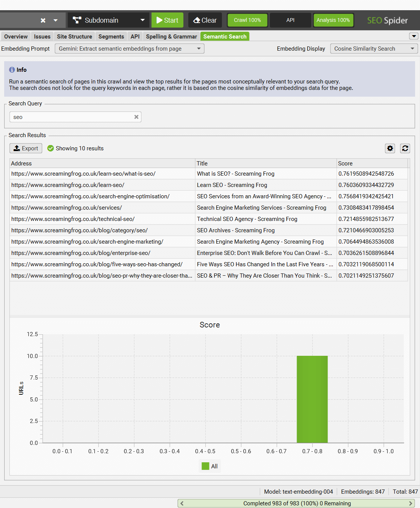Toggle the All legend below the Score chart
420x508 pixels.
click(209, 466)
